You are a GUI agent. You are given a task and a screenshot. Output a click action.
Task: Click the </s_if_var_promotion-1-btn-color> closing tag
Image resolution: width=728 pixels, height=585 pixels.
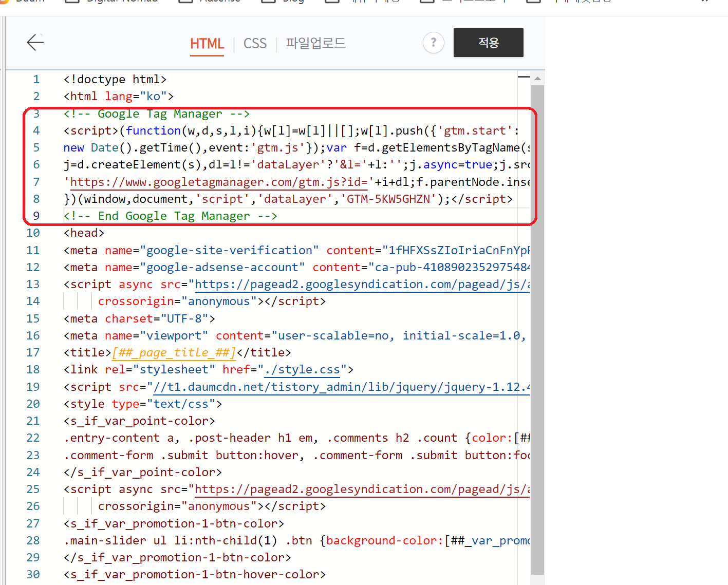click(177, 558)
